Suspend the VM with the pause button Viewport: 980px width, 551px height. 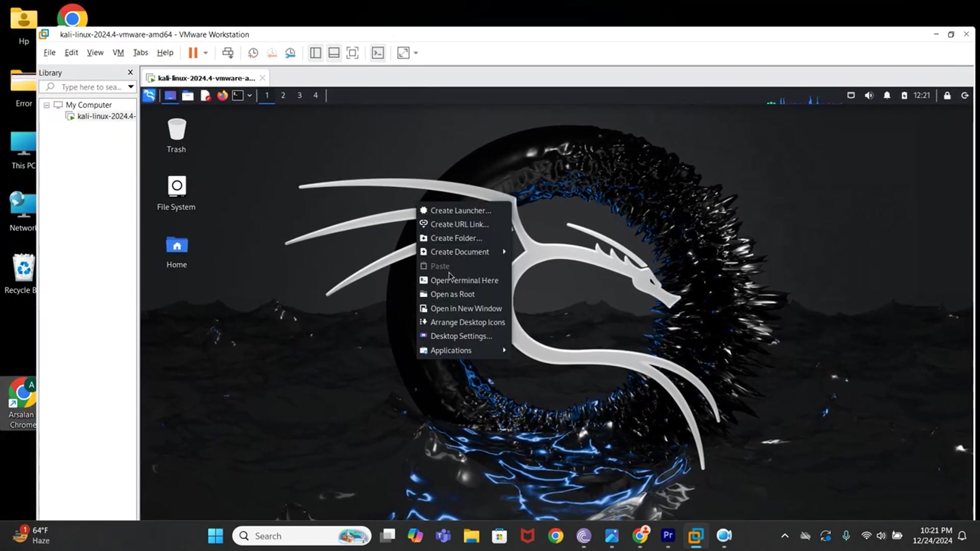(193, 53)
